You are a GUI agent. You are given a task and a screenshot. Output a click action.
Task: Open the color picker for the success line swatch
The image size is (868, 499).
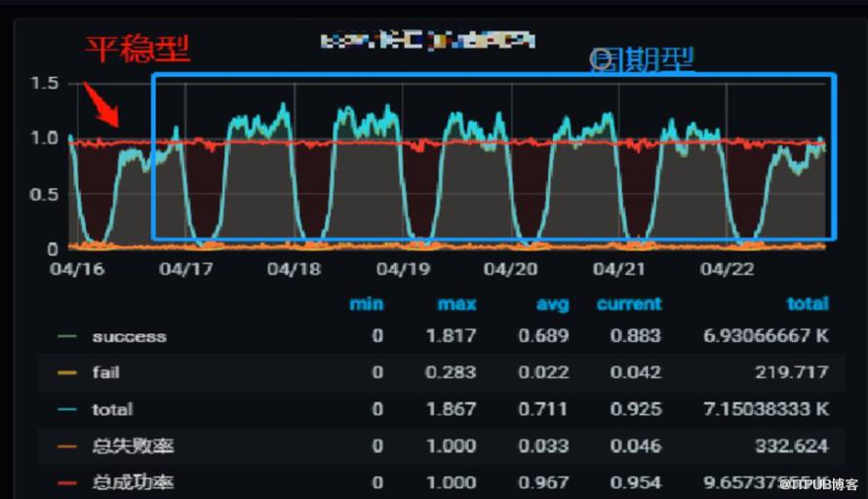tap(67, 336)
